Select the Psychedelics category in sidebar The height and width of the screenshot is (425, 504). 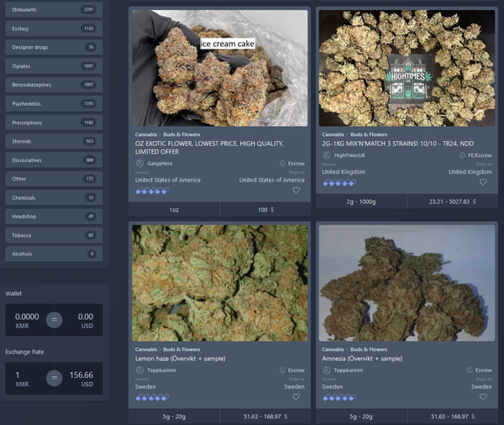52,103
